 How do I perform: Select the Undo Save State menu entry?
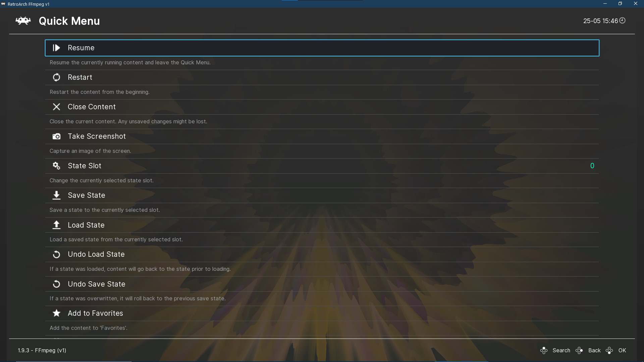click(x=97, y=284)
